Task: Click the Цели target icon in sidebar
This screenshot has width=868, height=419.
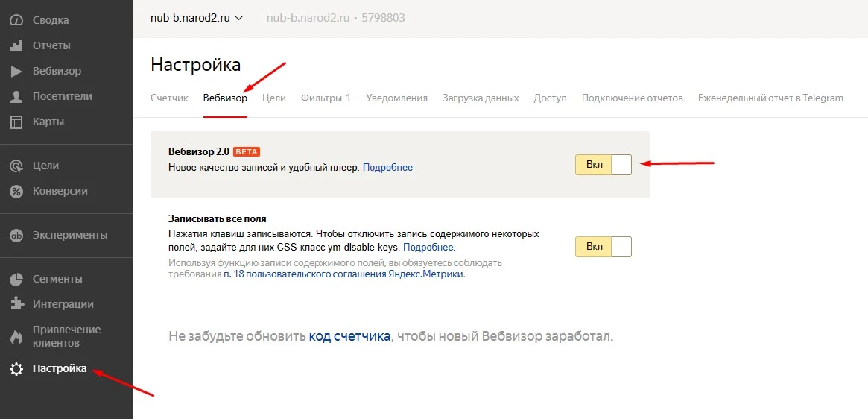Action: pos(16,166)
